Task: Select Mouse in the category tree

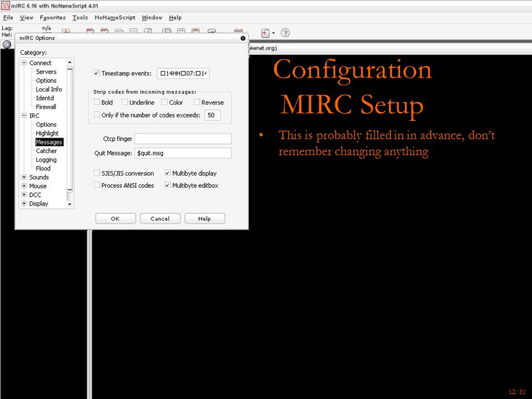Action: tap(38, 186)
